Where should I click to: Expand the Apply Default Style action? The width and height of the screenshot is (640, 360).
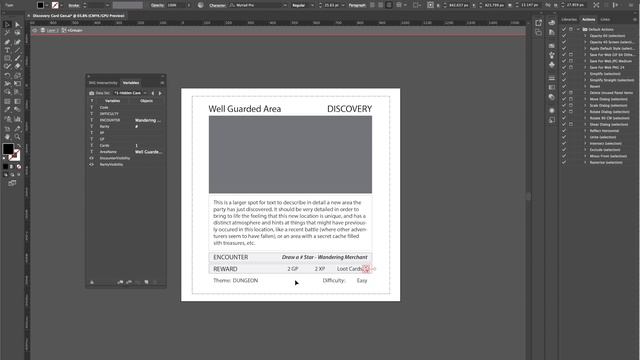pos(585,49)
